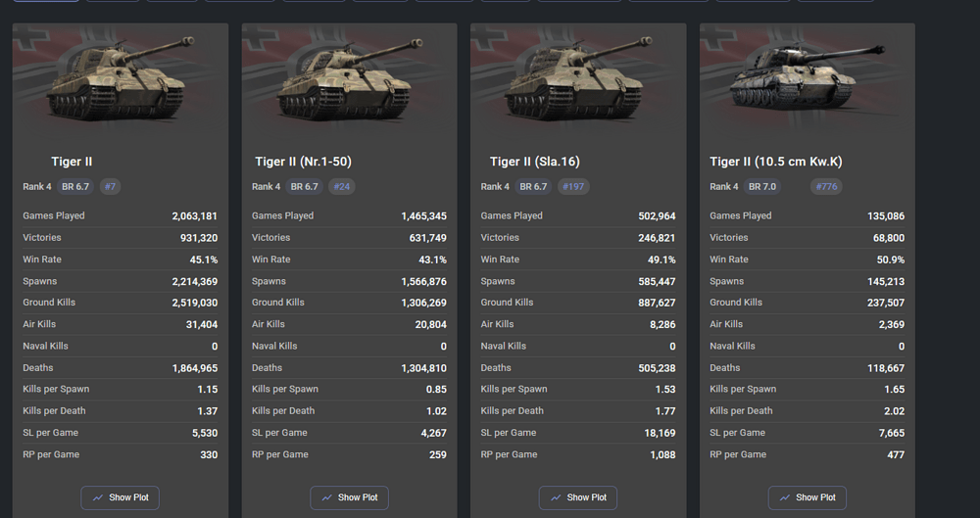Open the plot for Tiger II (Sla.16)

577,497
